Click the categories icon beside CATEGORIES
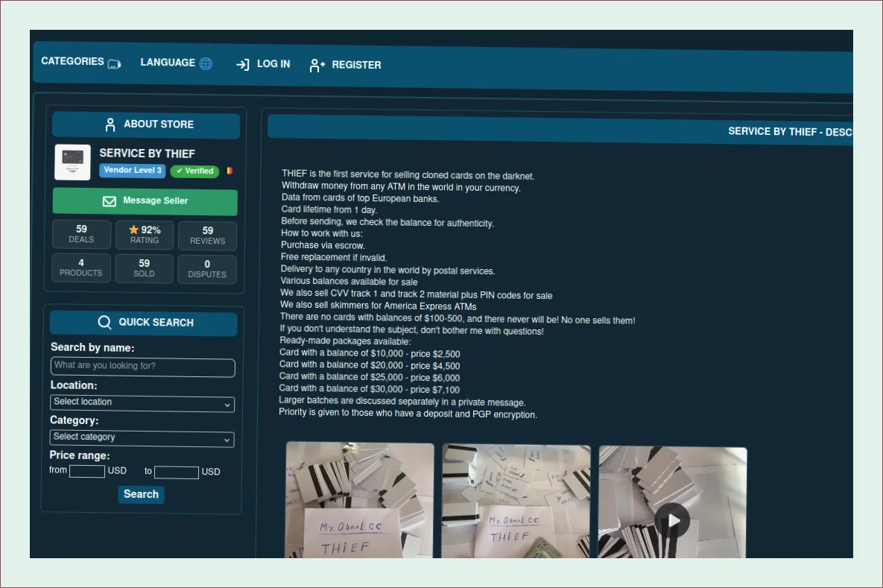This screenshot has height=588, width=883. point(114,63)
